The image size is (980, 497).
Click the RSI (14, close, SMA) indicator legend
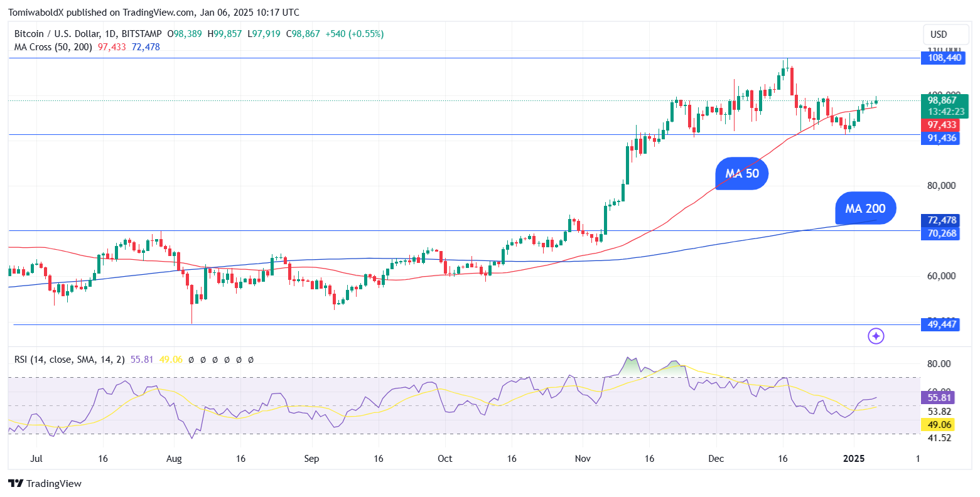pyautogui.click(x=70, y=360)
